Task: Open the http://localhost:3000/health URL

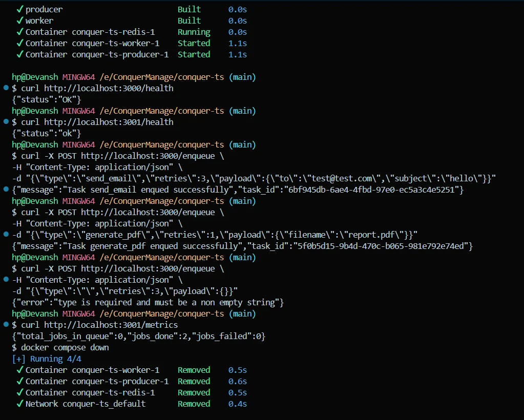Action: [x=109, y=88]
